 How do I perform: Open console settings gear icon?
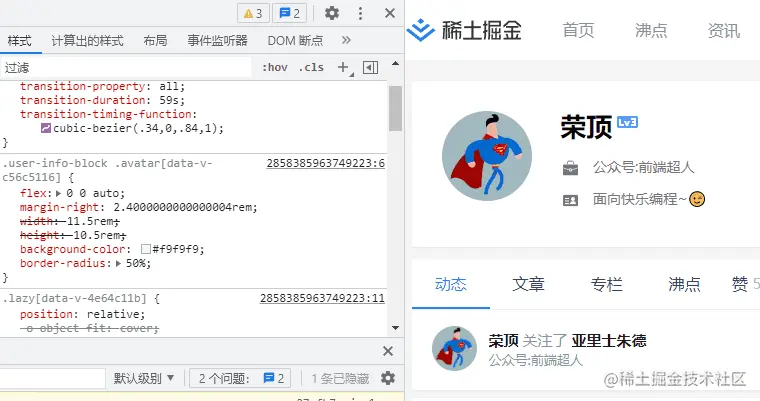pos(388,378)
